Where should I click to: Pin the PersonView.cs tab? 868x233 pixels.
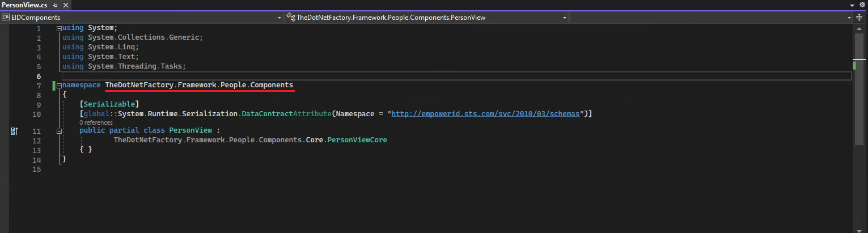click(x=55, y=5)
